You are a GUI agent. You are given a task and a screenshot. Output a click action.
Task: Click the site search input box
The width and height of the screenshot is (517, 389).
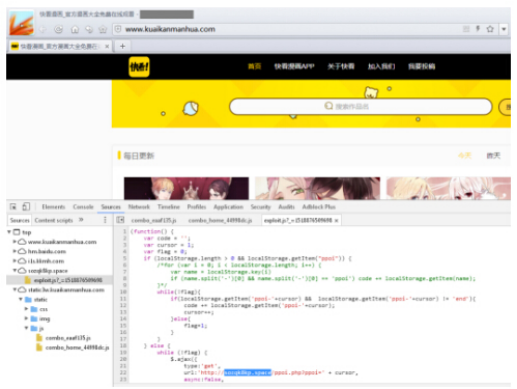(x=361, y=106)
